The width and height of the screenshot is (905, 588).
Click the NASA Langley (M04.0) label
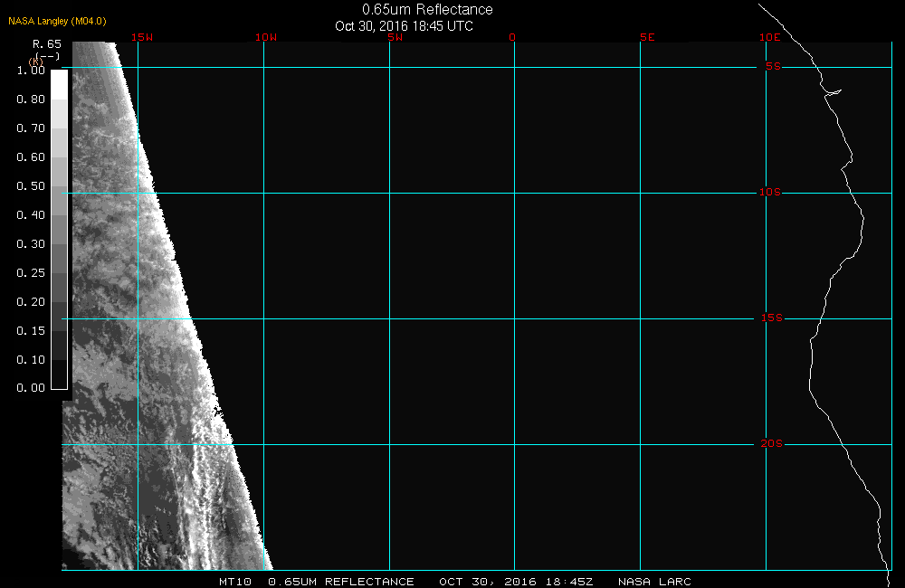58,21
